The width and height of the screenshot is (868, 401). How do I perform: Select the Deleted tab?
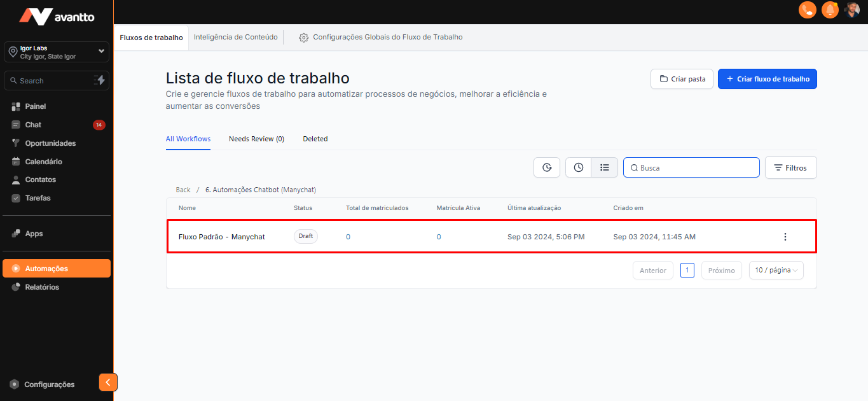click(x=315, y=139)
